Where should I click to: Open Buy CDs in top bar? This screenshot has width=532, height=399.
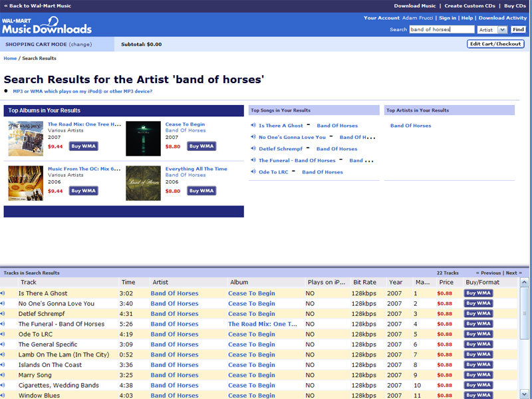(515, 6)
